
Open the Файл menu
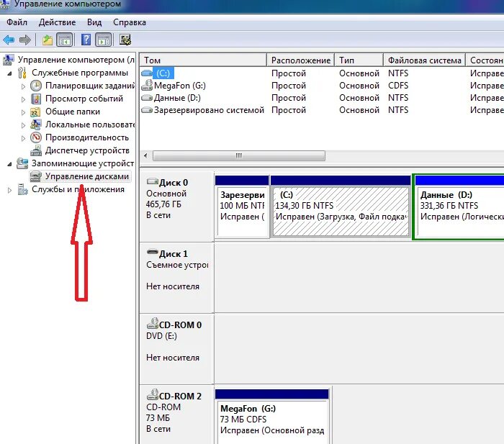pyautogui.click(x=17, y=22)
